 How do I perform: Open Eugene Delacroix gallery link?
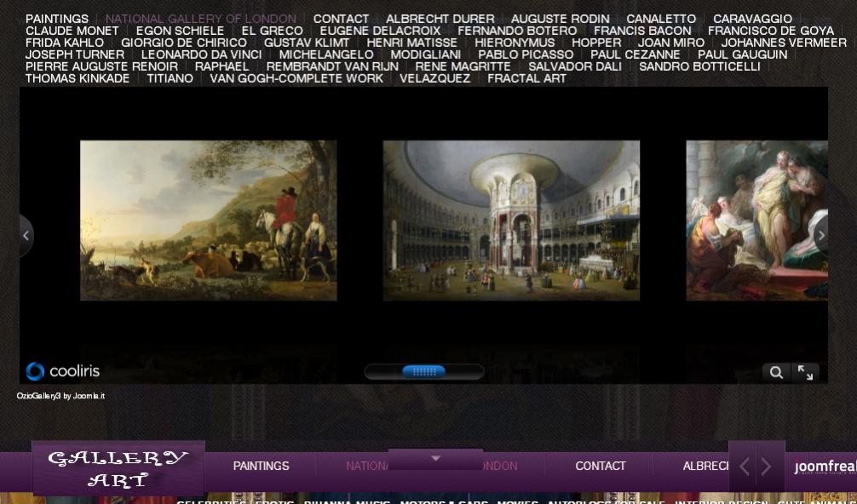381,31
